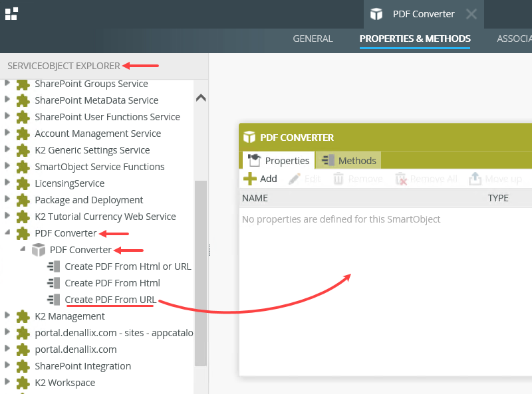Click the PDF CONVERTER header cube icon
Viewport: 532px width, 394px height.
click(x=249, y=137)
